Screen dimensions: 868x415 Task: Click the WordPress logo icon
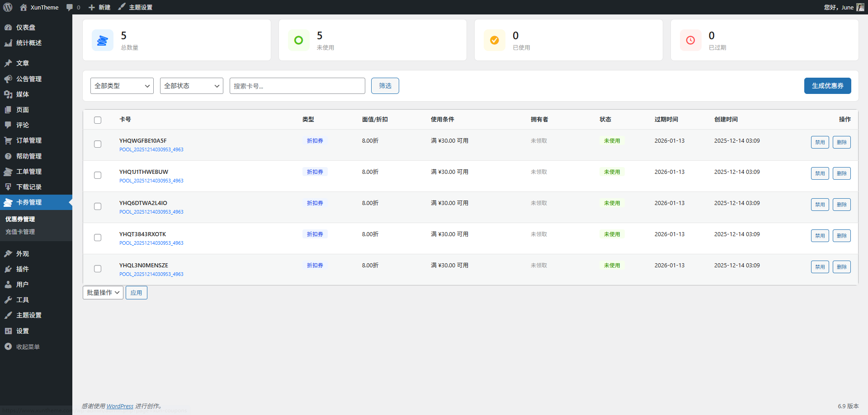tap(8, 7)
